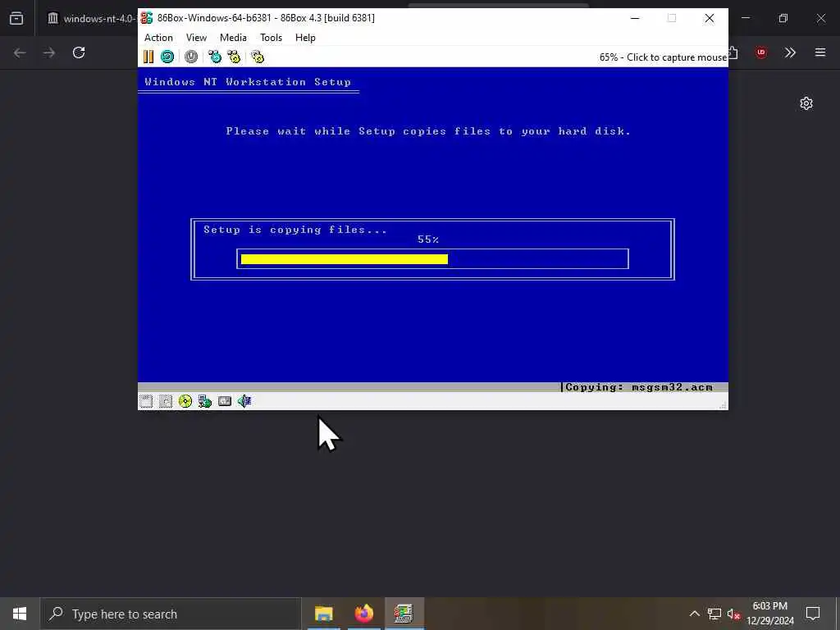Viewport: 840px width, 630px height.
Task: Open the Firefox View icon at top-left
Action: pyautogui.click(x=16, y=18)
